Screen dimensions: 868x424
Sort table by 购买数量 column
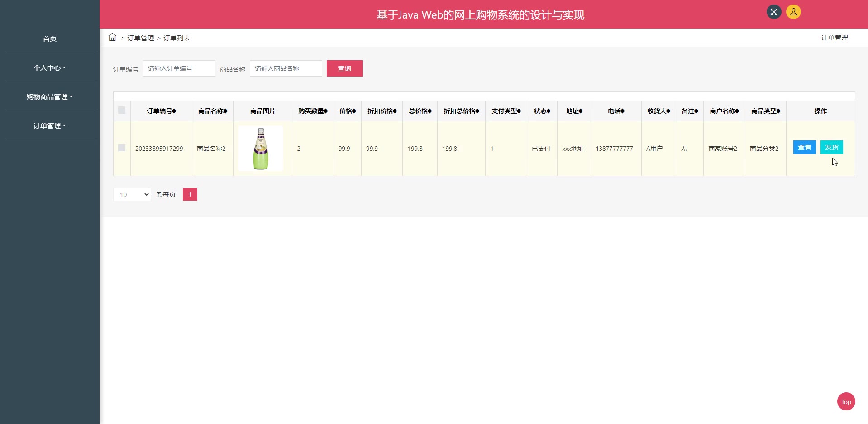pos(313,111)
